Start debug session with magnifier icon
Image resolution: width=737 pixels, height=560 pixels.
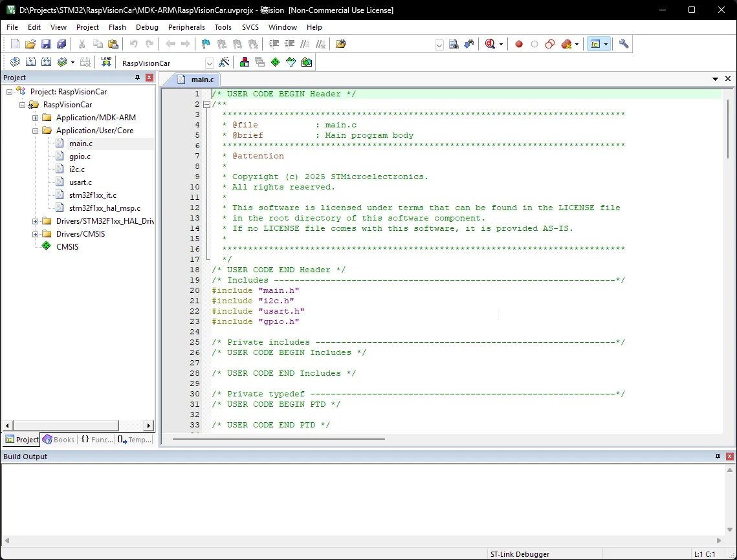[x=490, y=44]
